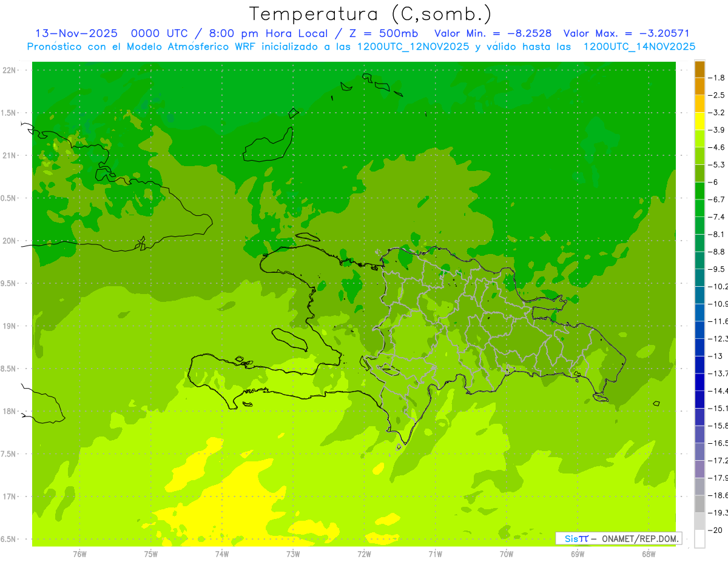Click the '71W' longitude label

tap(435, 554)
